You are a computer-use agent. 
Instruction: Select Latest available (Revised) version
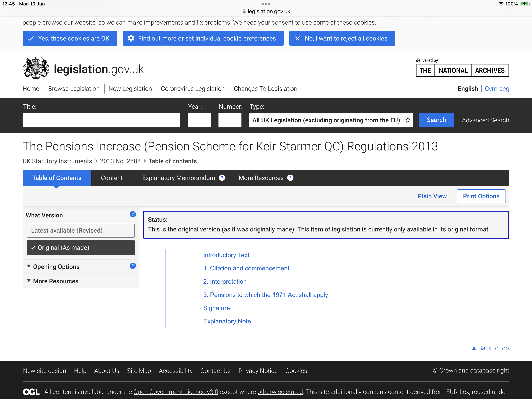[x=81, y=230]
